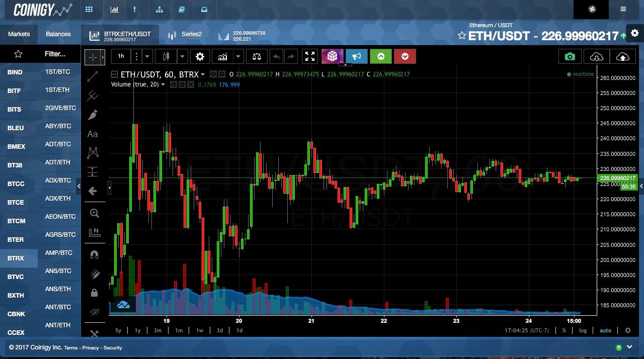Open the book icon in header
Image resolution: width=644 pixels, height=359 pixels.
[182, 9]
